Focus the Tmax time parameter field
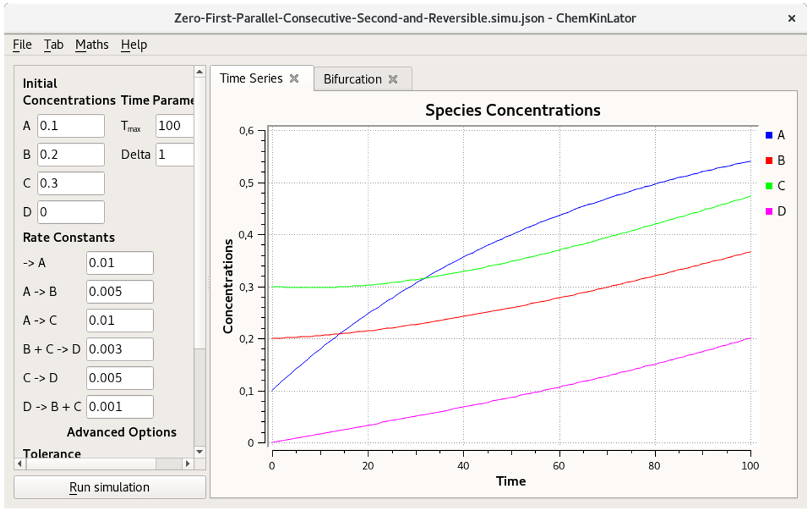This screenshot has height=514, width=812. click(175, 126)
